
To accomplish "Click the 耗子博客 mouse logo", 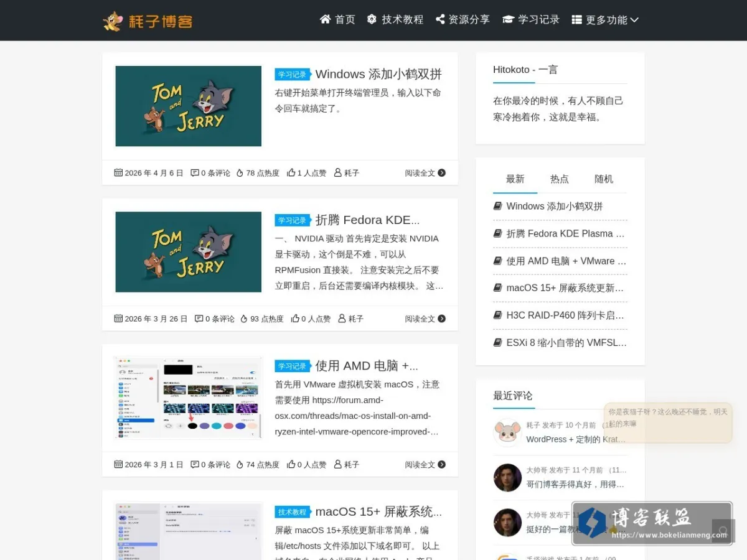I will [x=148, y=21].
